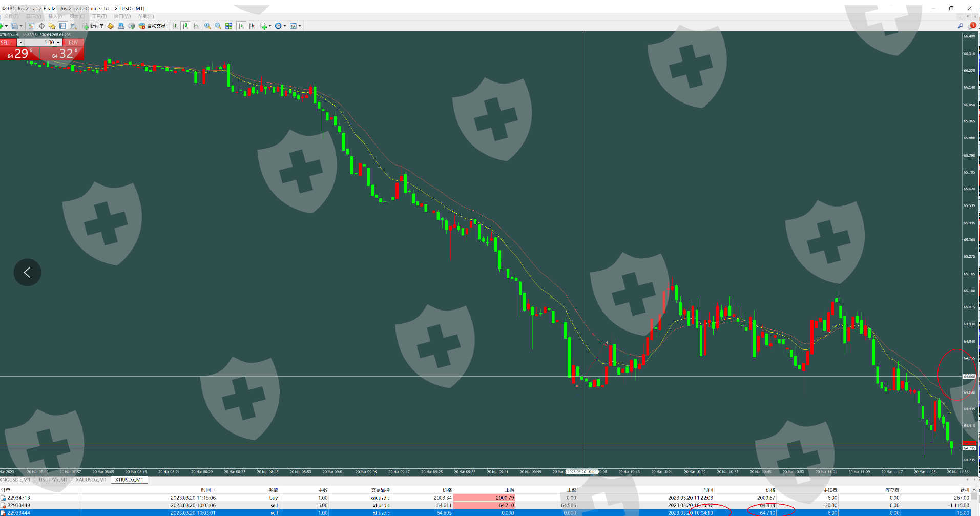This screenshot has width=980, height=516.
Task: Click the stop loss cell 64.710 in row 22933449
Action: (484, 505)
